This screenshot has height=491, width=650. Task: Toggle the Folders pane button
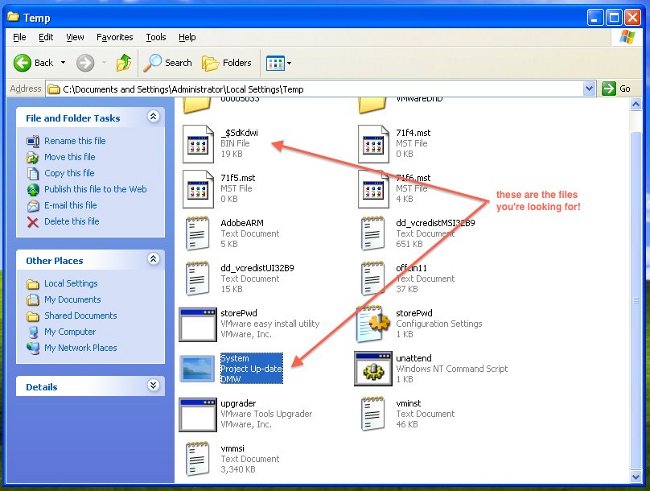[227, 62]
